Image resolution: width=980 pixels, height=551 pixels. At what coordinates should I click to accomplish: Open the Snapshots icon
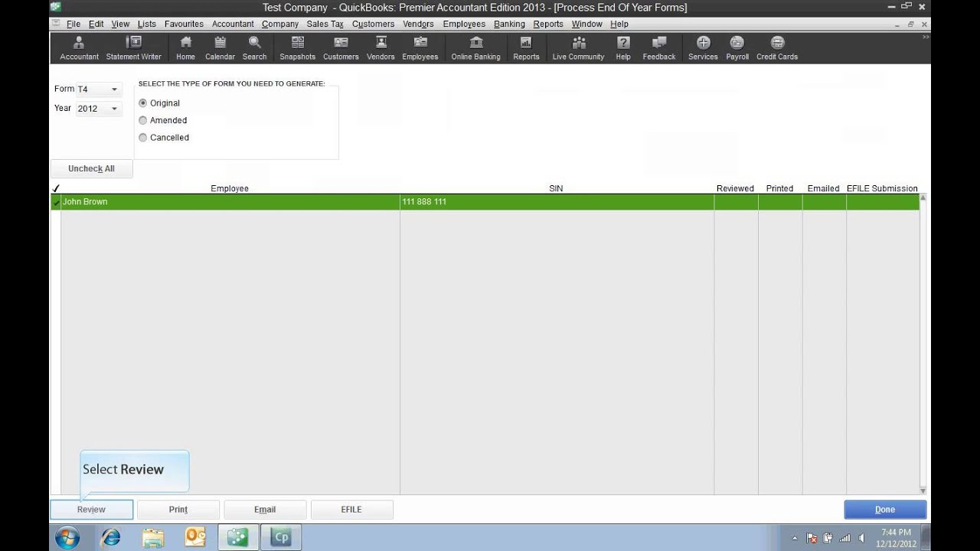298,47
